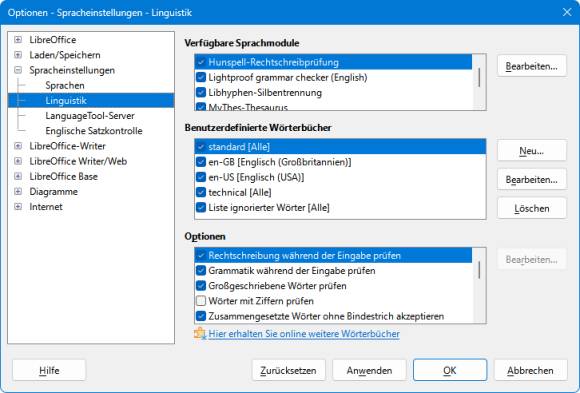The image size is (580, 393).
Task: Expand the LibreOffice Base node
Action: (18, 176)
